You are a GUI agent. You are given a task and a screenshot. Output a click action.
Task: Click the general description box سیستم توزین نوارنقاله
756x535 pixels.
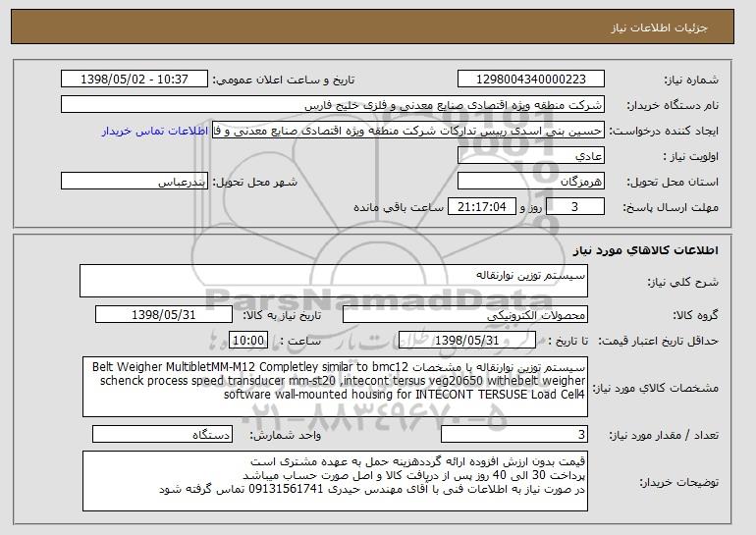[334, 281]
